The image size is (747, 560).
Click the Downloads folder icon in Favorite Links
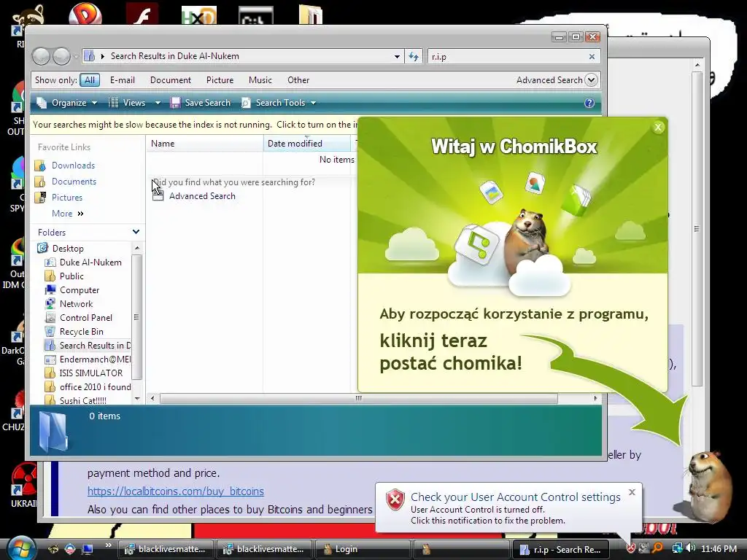pos(41,166)
